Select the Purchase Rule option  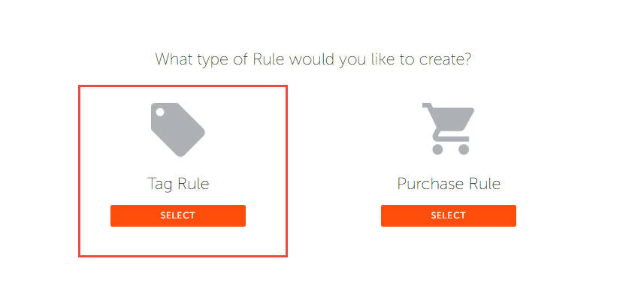pyautogui.click(x=449, y=215)
